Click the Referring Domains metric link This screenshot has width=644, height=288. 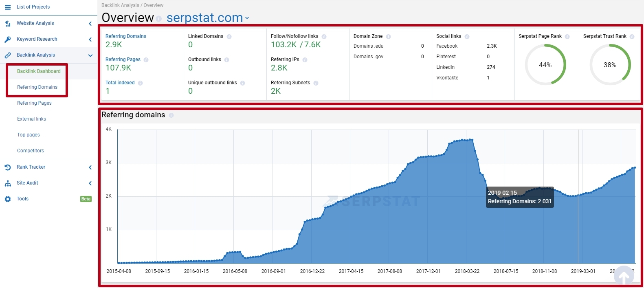pyautogui.click(x=125, y=36)
